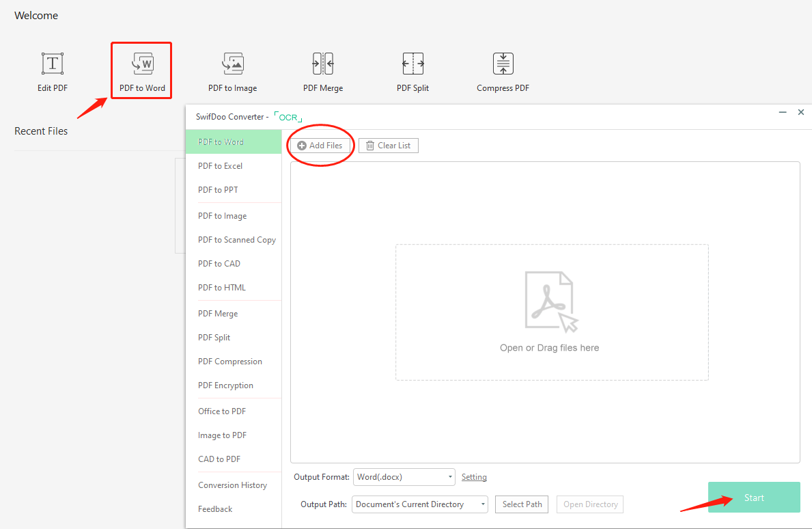Open the Setting link beside Output Format
The width and height of the screenshot is (812, 529).
point(474,476)
